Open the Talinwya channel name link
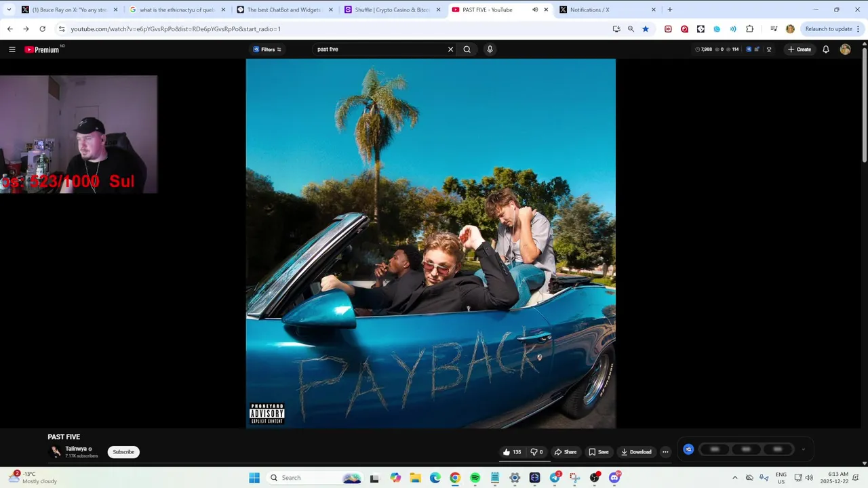The width and height of the screenshot is (868, 488). pyautogui.click(x=76, y=449)
